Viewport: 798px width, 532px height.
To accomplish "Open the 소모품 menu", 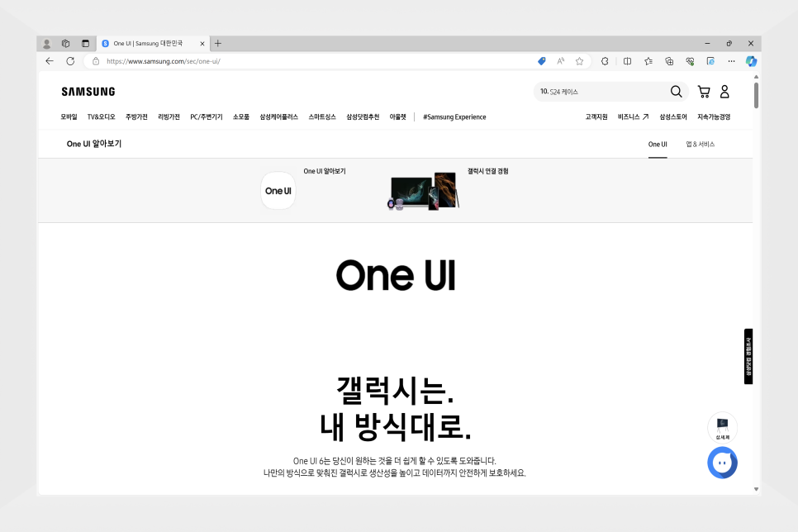I will [241, 117].
